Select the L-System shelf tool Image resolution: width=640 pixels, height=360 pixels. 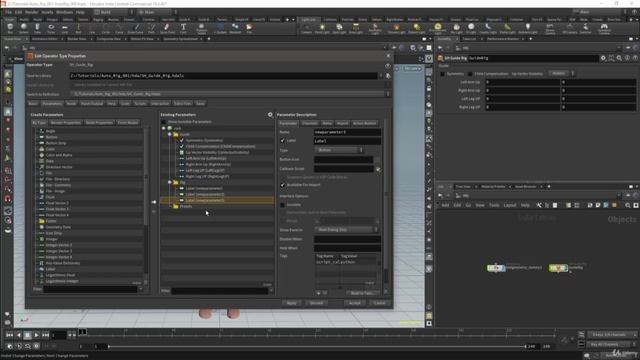click(x=220, y=29)
